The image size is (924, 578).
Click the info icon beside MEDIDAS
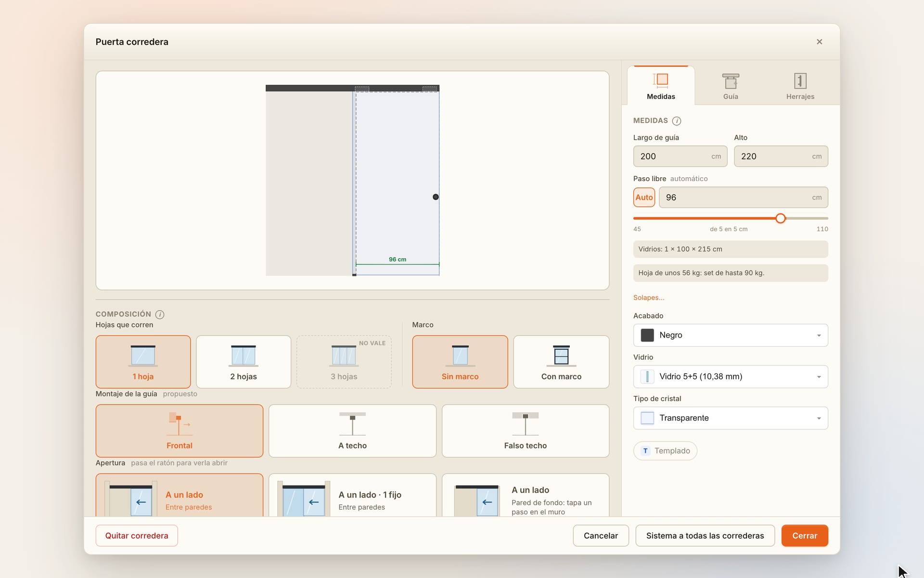pyautogui.click(x=676, y=121)
